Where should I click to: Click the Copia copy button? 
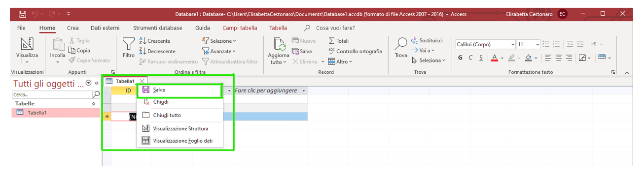click(79, 50)
